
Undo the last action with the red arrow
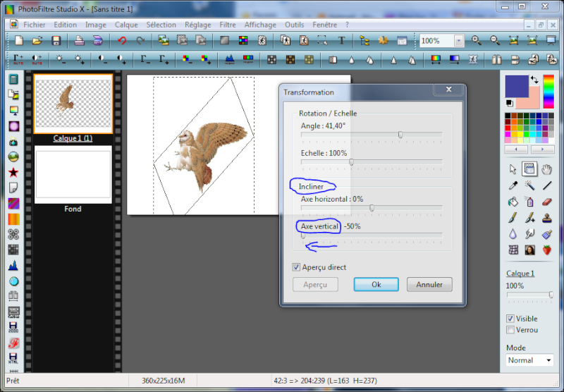(122, 41)
